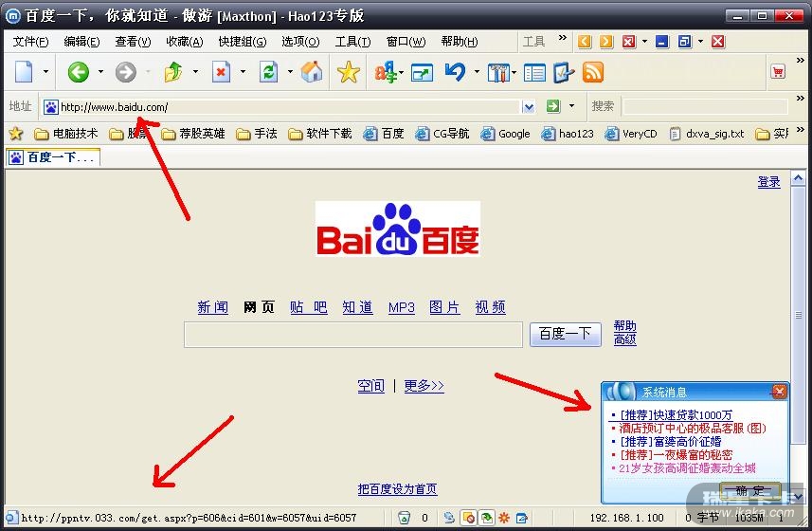Open Back button history dropdown arrow
The height and width of the screenshot is (531, 812).
click(100, 71)
